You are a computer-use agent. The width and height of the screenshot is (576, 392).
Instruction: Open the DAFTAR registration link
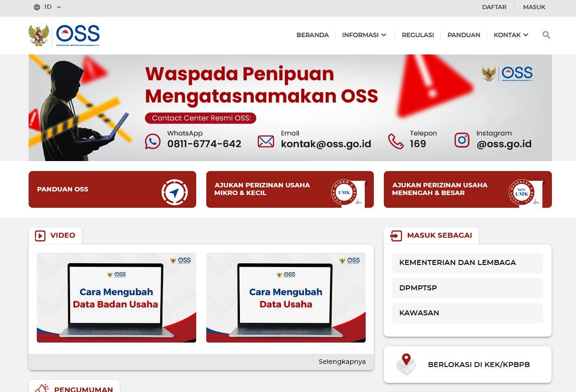[x=494, y=7]
